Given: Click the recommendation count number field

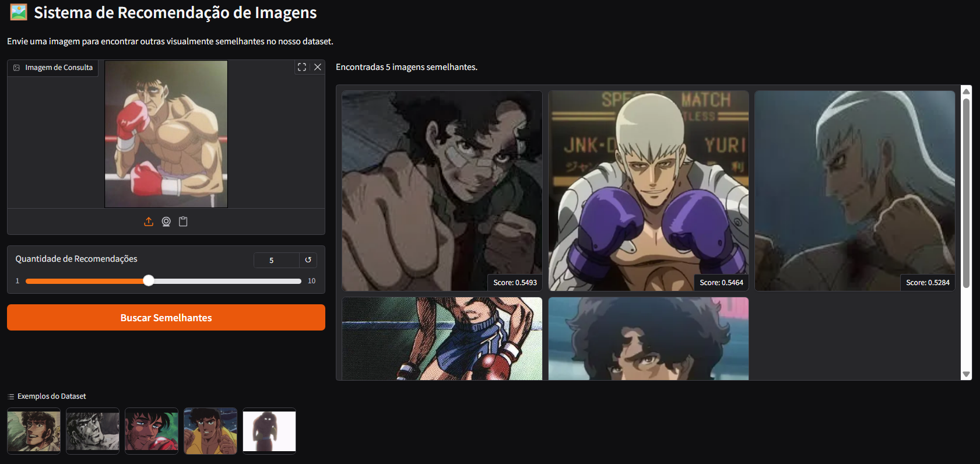Looking at the screenshot, I should [276, 260].
